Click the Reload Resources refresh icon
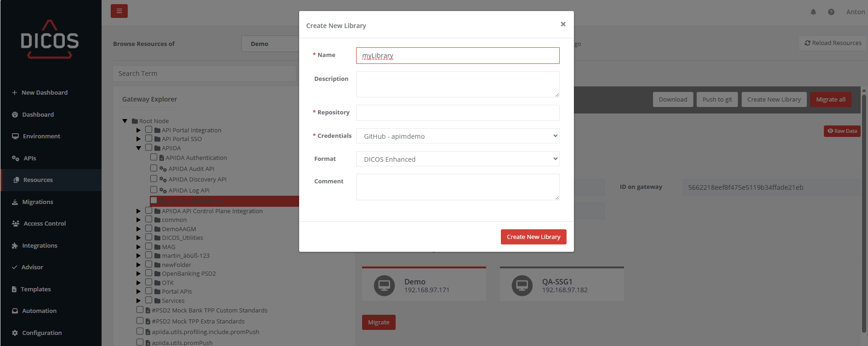The image size is (868, 346). [807, 43]
